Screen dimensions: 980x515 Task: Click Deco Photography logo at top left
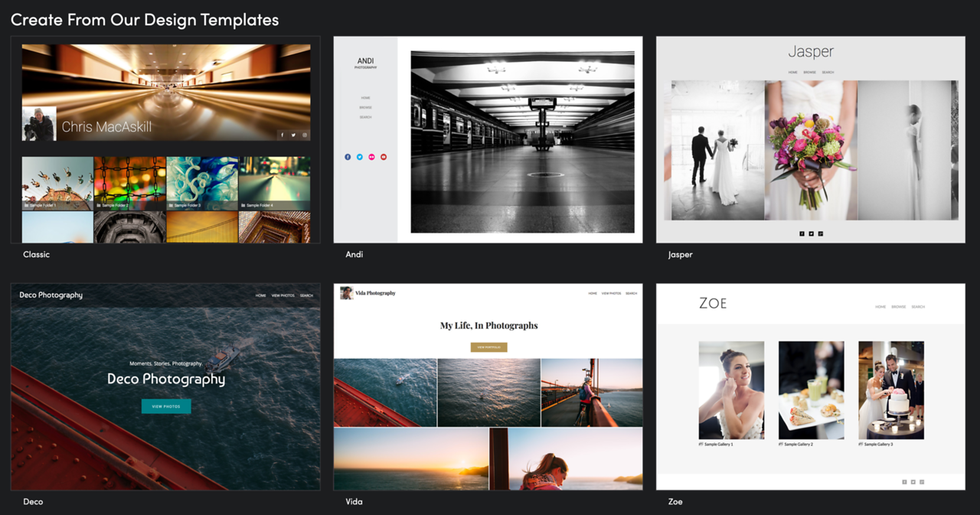(51, 295)
